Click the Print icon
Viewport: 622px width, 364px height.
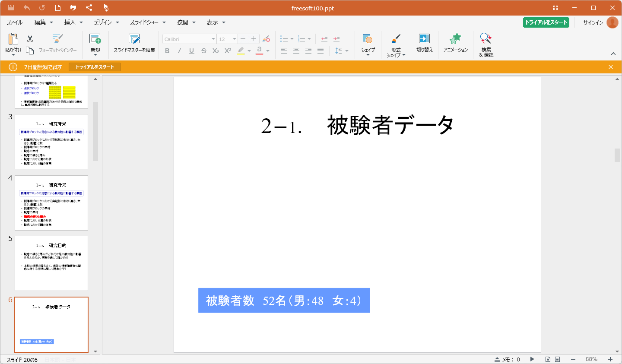tap(73, 8)
